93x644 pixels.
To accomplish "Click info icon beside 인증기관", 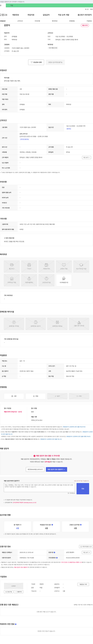I will (x=54, y=552).
